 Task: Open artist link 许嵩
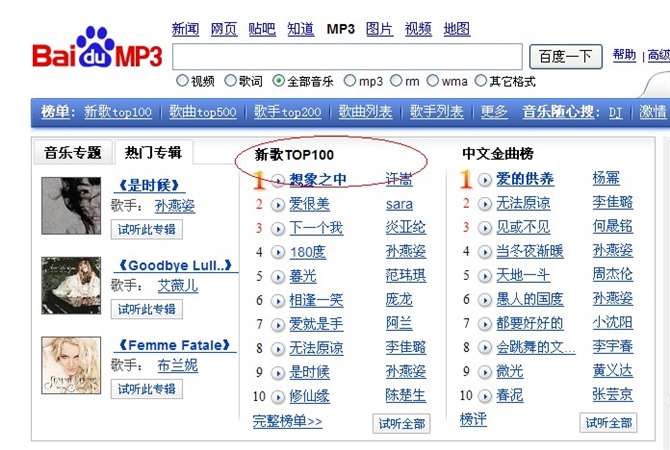click(x=399, y=179)
